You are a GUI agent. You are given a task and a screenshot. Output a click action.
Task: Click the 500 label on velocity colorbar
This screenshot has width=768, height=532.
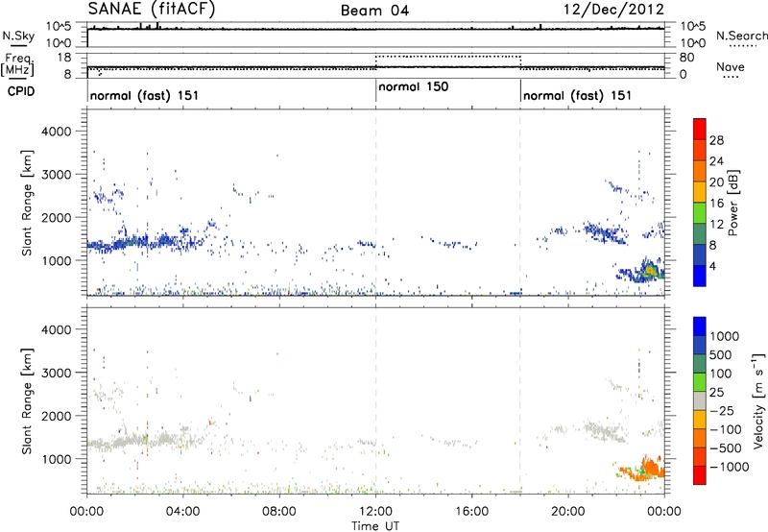[x=721, y=355]
